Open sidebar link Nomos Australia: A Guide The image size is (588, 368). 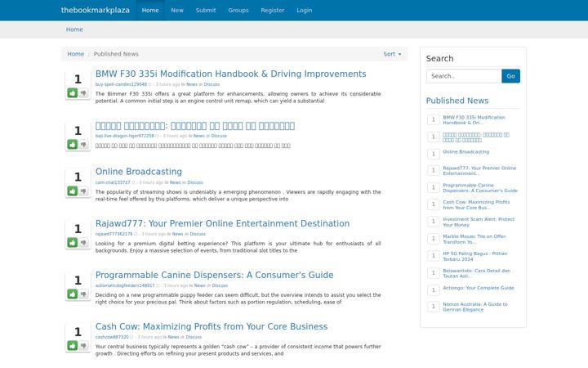[x=474, y=307]
